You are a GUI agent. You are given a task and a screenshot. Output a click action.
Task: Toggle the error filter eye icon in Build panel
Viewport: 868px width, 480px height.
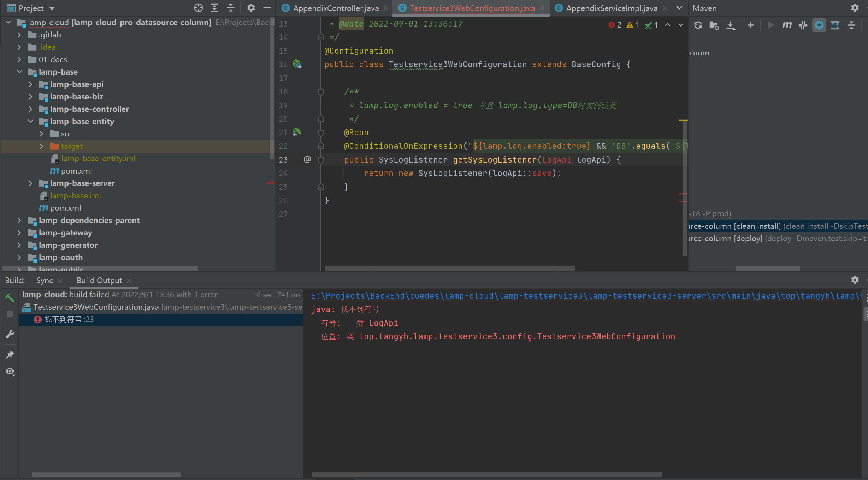tap(10, 371)
